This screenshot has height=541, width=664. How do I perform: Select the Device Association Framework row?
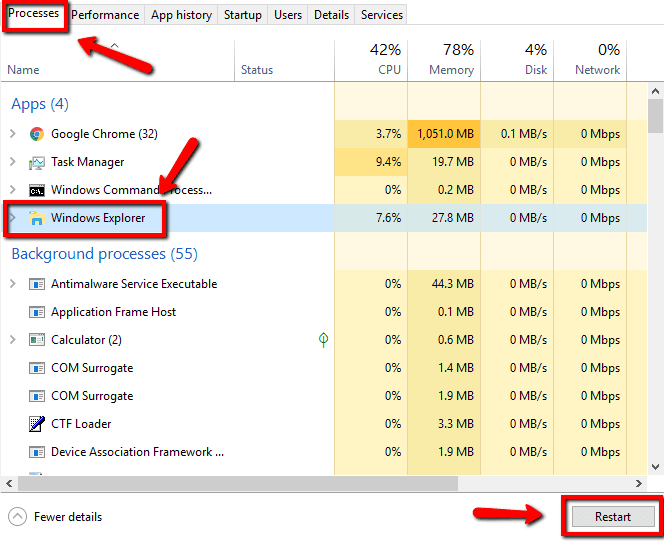pos(324,452)
